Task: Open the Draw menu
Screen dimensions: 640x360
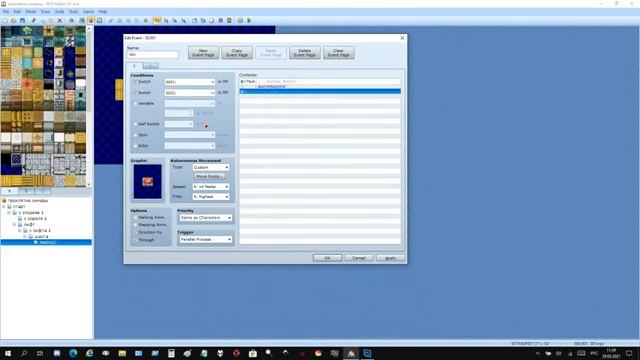Action: point(45,12)
